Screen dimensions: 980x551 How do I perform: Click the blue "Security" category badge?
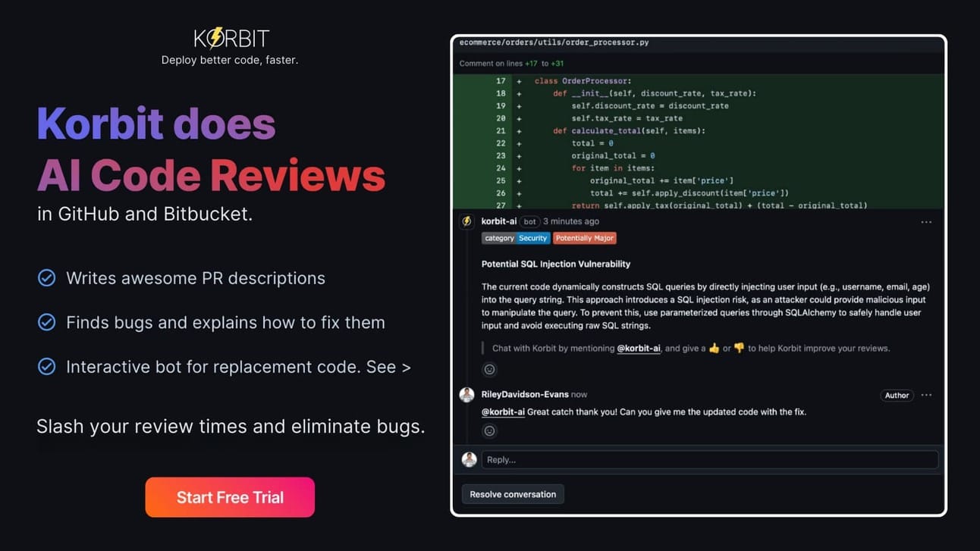(x=532, y=238)
